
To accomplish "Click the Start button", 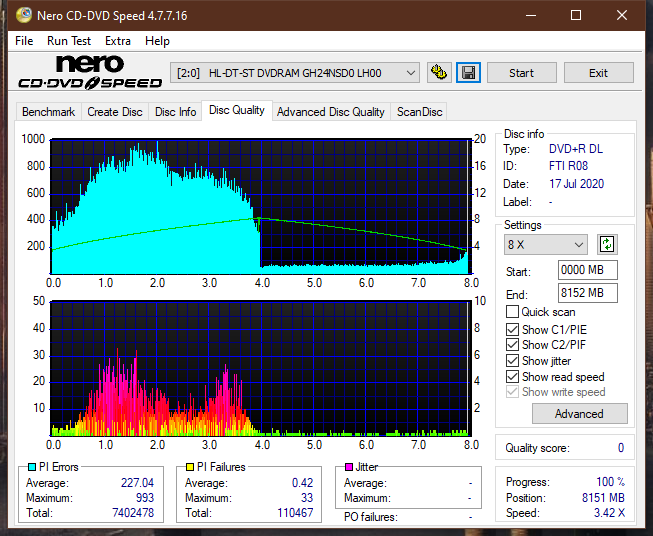I will [521, 73].
